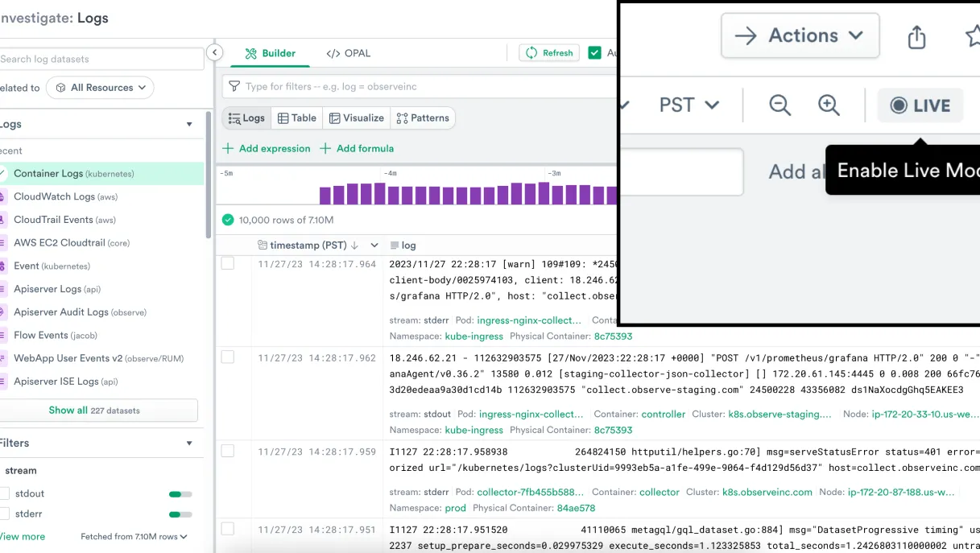Click the 8c75393 Physical Container link in stdout row
Screen dimensions: 980x553
point(613,430)
